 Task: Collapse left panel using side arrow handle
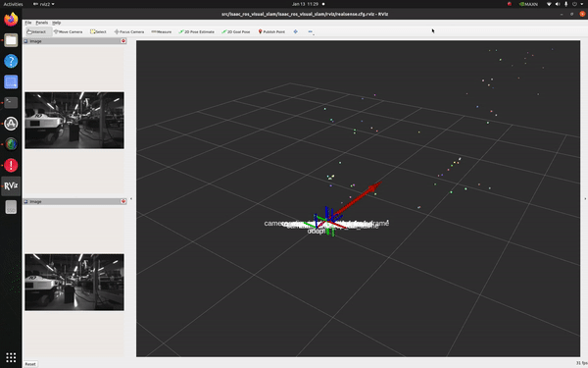(x=131, y=198)
